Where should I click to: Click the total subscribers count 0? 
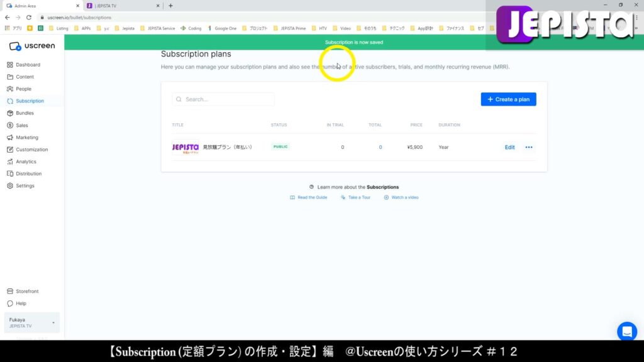pos(380,147)
